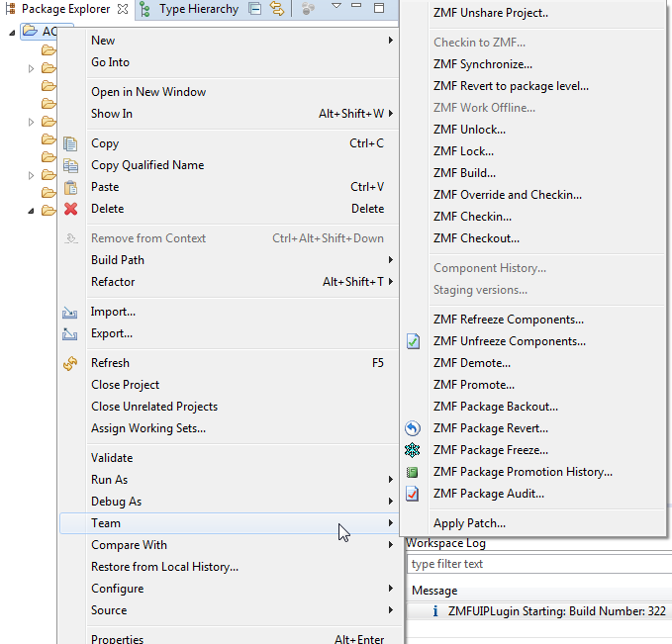Viewport: 672px width, 644px height.
Task: Open Properties from the context menu
Action: (x=230, y=638)
